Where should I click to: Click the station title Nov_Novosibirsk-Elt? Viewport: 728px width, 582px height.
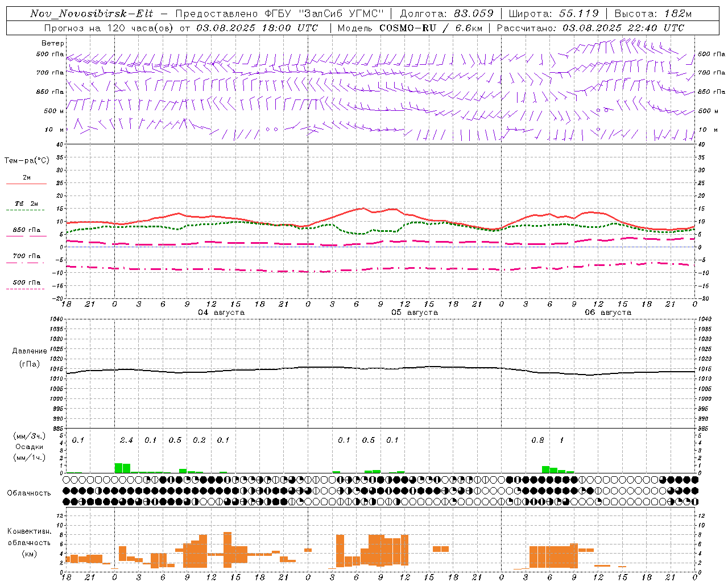92,14
